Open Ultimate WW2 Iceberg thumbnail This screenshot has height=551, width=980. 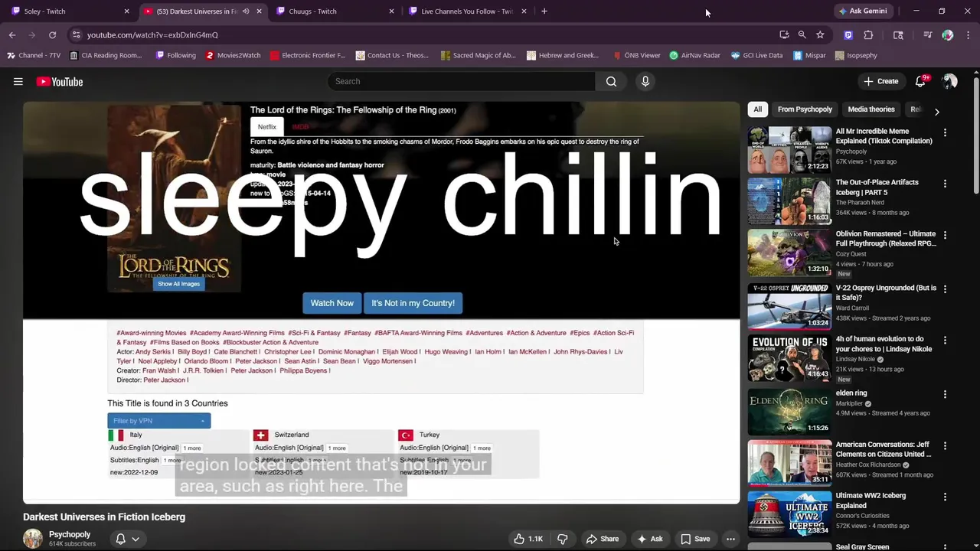[789, 514]
